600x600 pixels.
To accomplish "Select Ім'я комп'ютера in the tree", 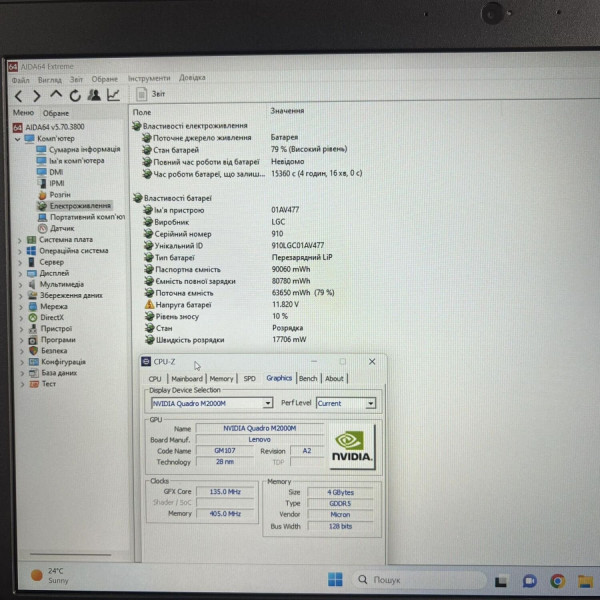I will pyautogui.click(x=76, y=161).
